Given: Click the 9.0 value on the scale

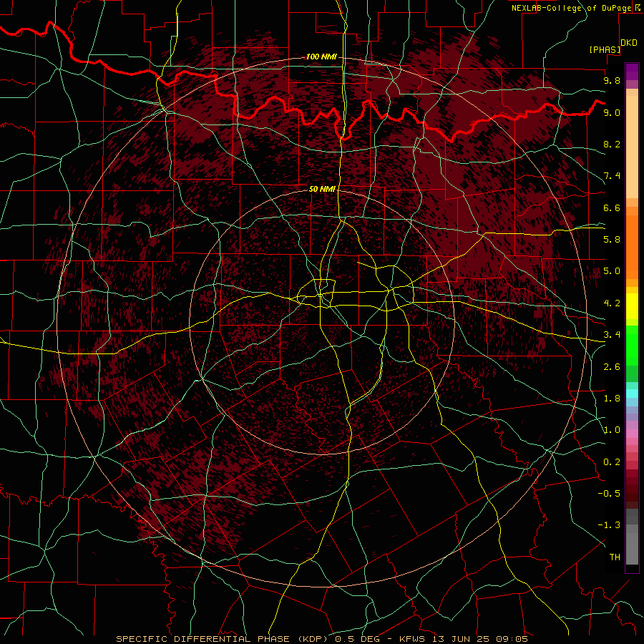Looking at the screenshot, I should [612, 112].
